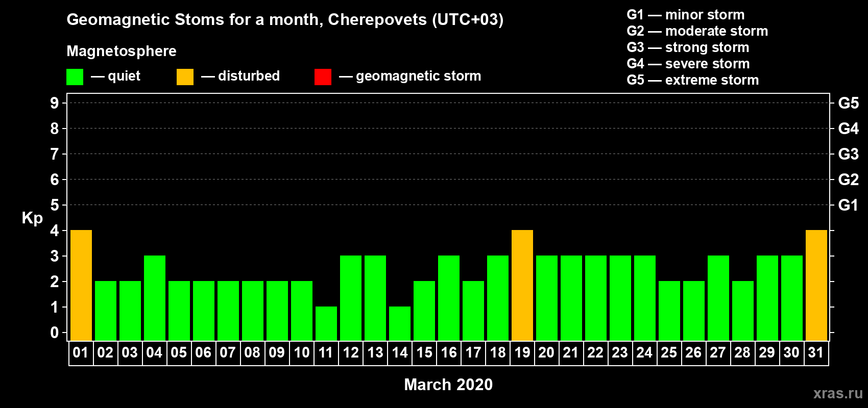Click the green quiet legend swatch
868x408 pixels.
75,77
